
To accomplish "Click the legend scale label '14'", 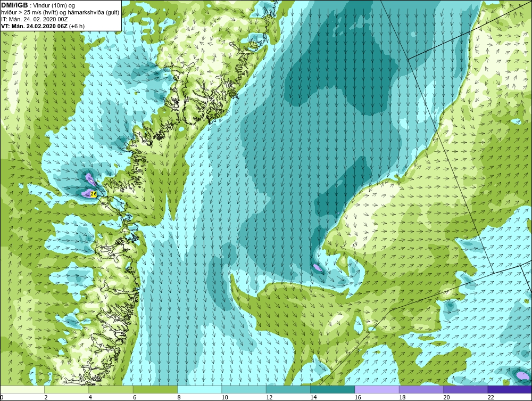I will [313, 398].
